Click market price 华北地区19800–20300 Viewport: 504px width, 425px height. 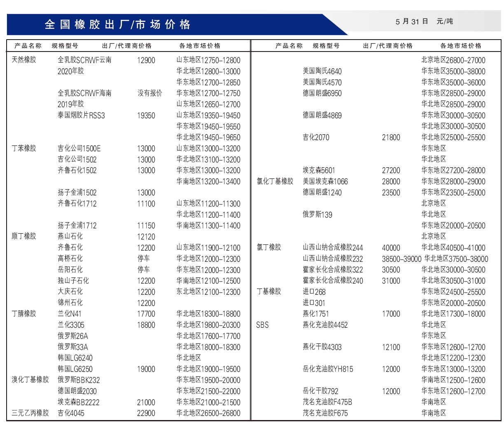pyautogui.click(x=208, y=325)
